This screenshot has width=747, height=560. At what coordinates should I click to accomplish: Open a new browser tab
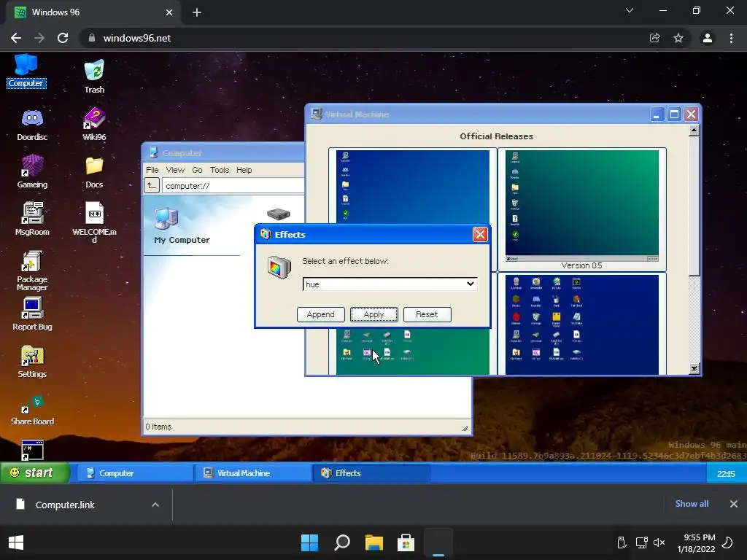click(x=197, y=12)
